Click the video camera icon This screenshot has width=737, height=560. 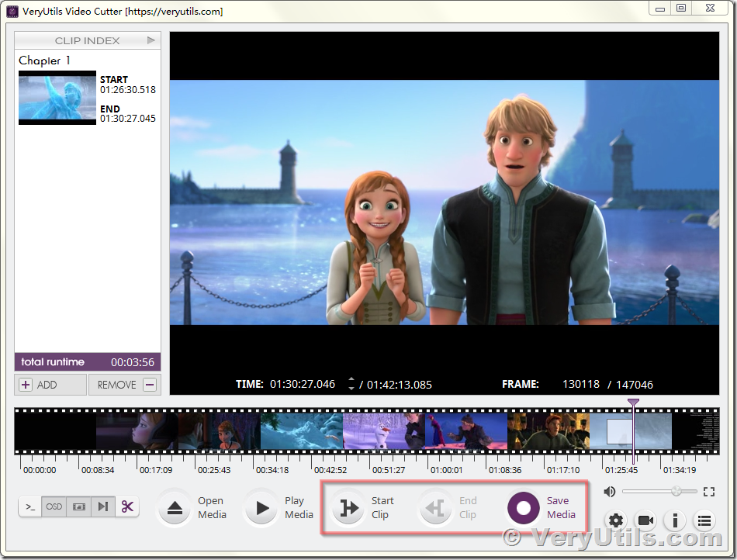click(x=645, y=520)
